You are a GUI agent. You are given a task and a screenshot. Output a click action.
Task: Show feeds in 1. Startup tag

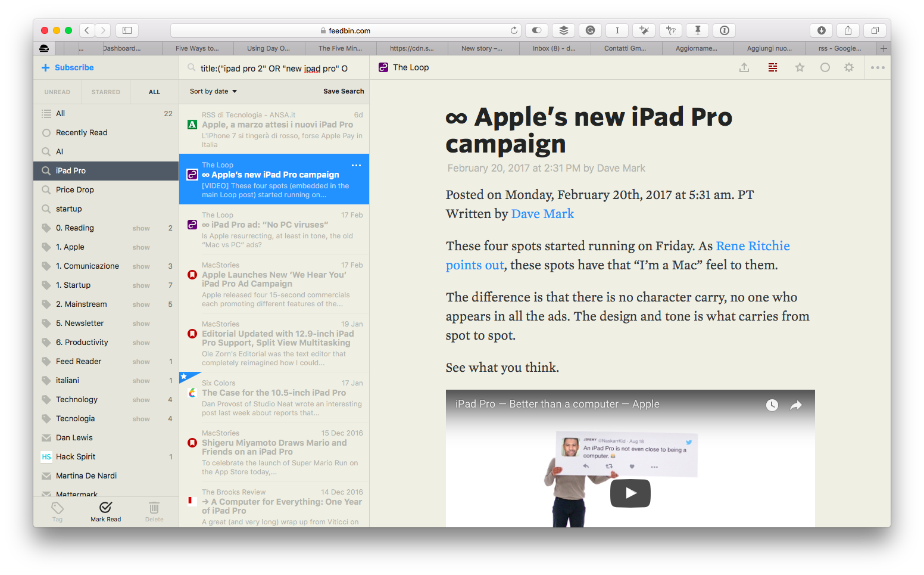[141, 285]
